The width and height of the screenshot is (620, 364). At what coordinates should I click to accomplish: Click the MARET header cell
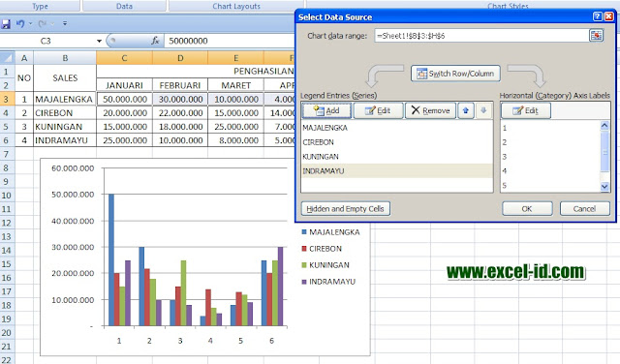[235, 85]
